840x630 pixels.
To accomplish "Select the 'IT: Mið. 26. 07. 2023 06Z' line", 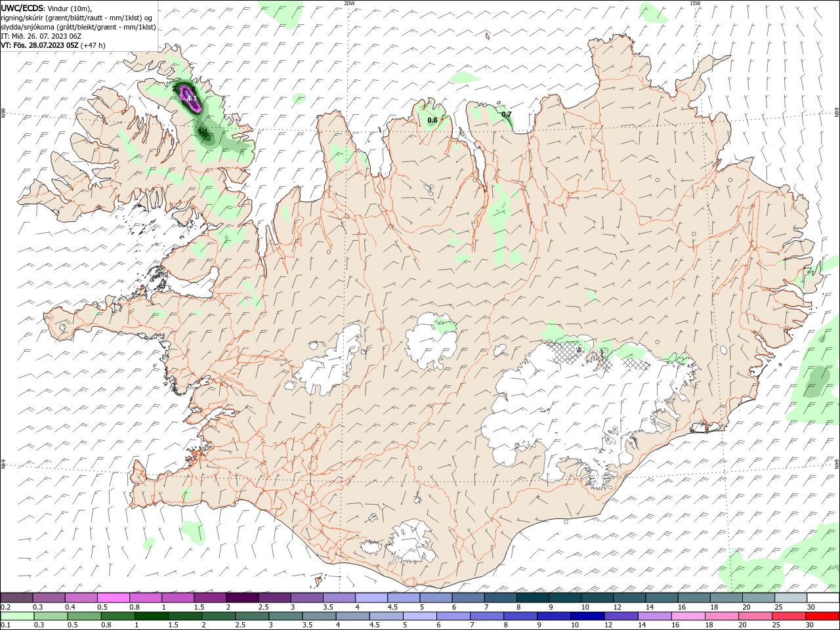I will click(41, 36).
